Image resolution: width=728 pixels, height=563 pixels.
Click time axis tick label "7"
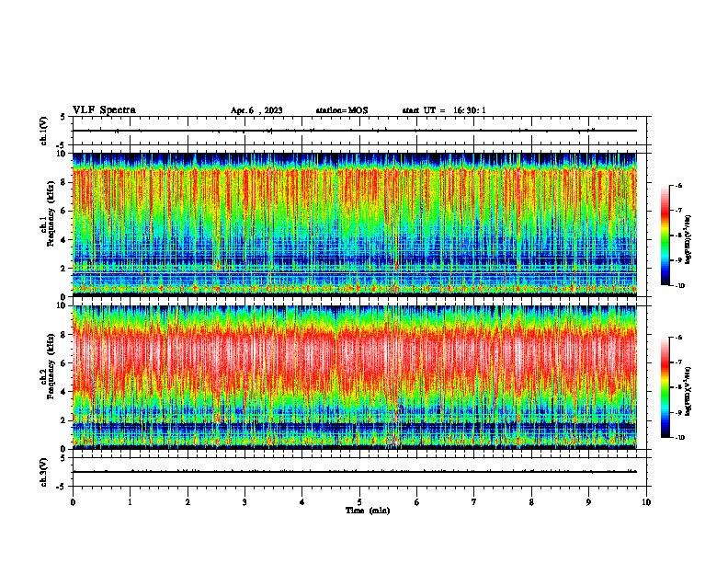click(474, 502)
